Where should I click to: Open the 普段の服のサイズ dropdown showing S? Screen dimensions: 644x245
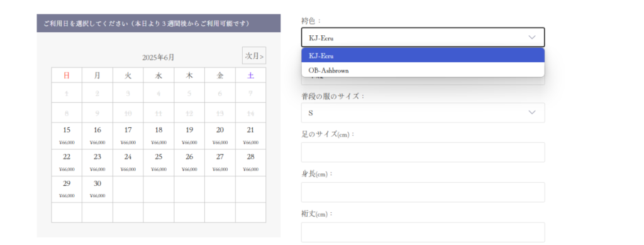[x=423, y=113]
